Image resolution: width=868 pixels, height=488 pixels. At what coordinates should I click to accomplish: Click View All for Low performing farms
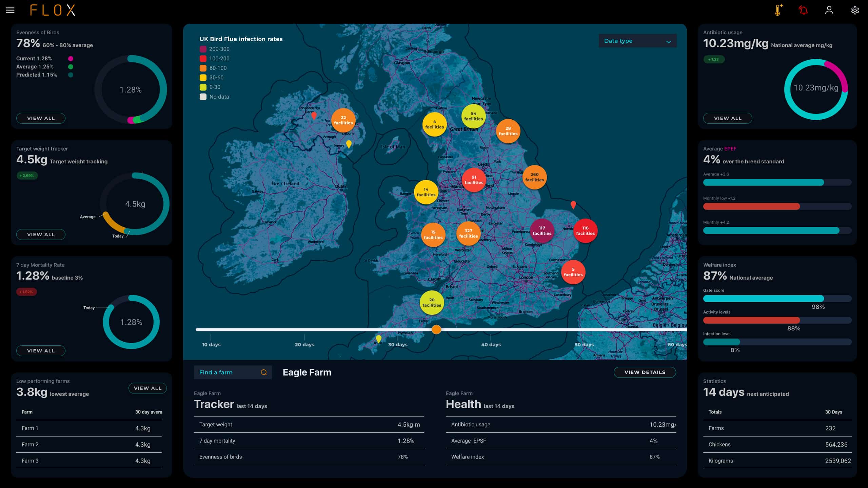point(147,388)
